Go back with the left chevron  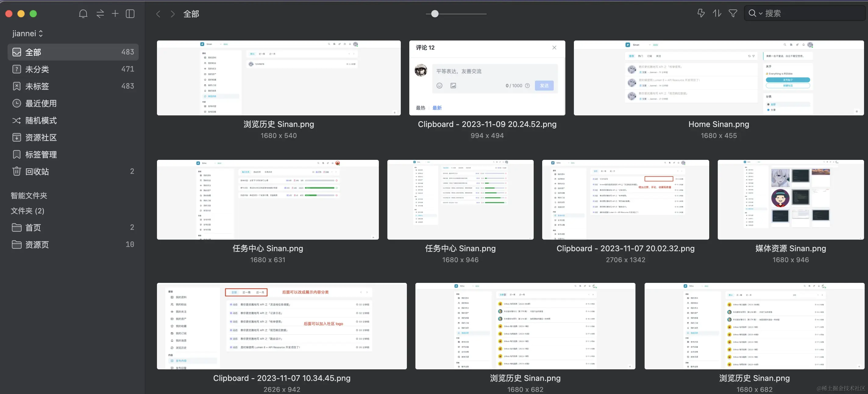click(158, 14)
